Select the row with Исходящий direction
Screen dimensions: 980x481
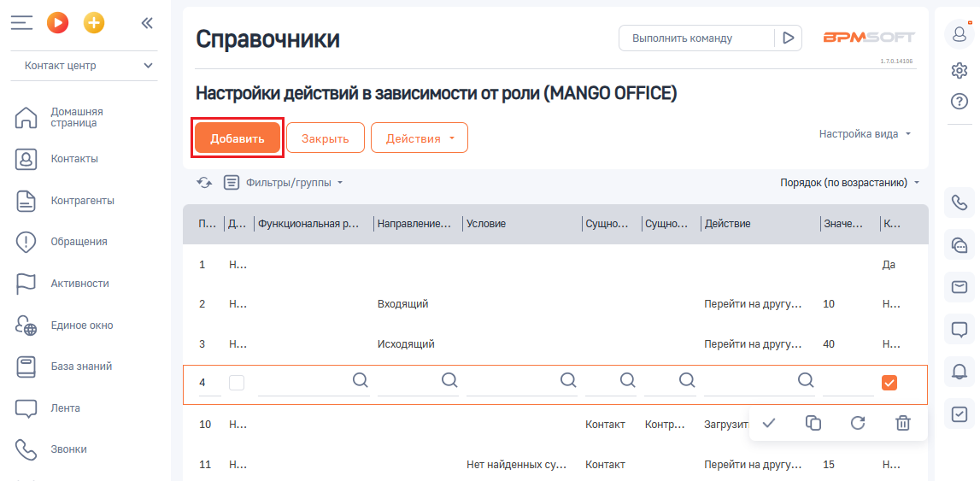pyautogui.click(x=555, y=344)
